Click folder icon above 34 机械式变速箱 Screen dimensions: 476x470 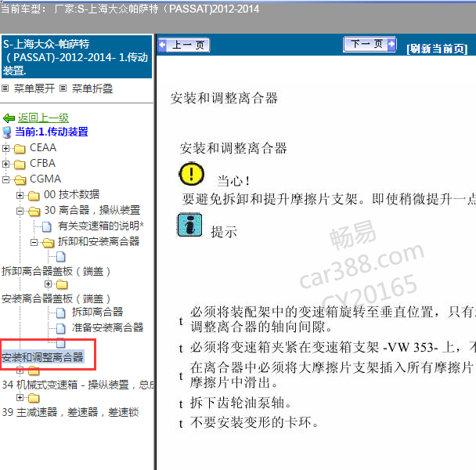click(34, 371)
